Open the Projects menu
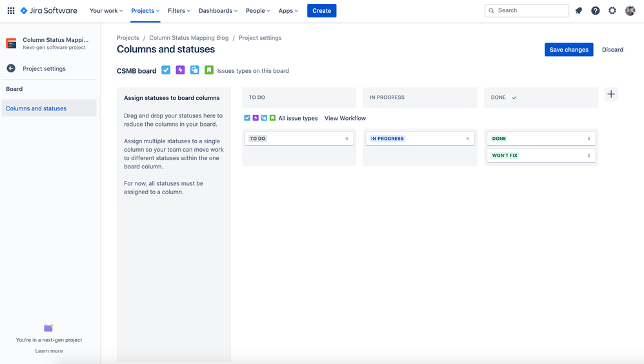The width and height of the screenshot is (644, 364). click(x=145, y=11)
